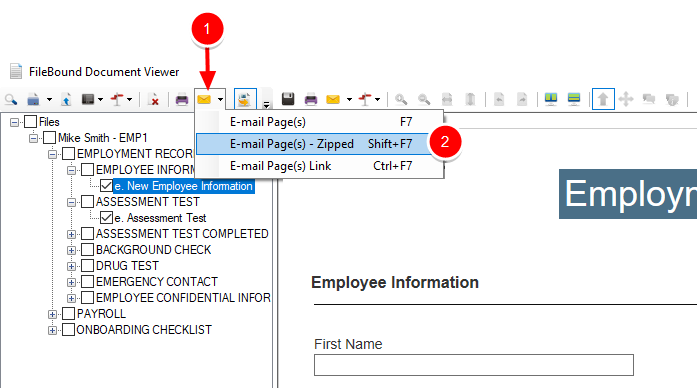
Task: Click the First Name input field
Action: coord(474,365)
